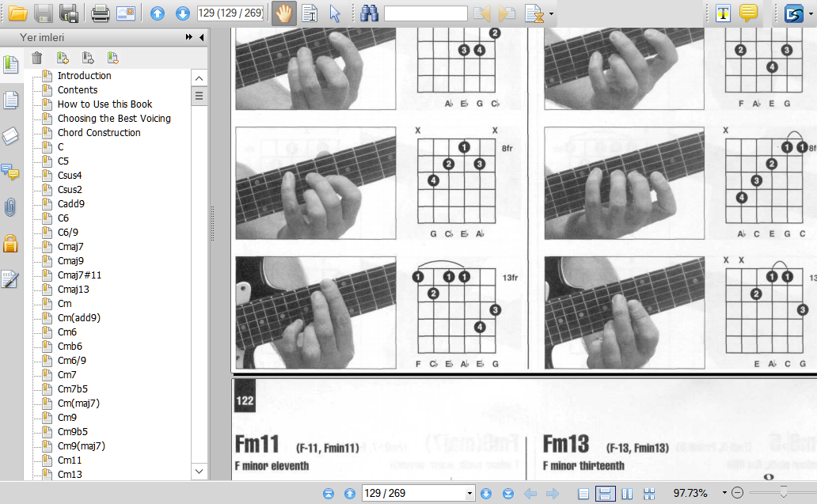
Task: Enable two-page facing layout
Action: point(627,494)
